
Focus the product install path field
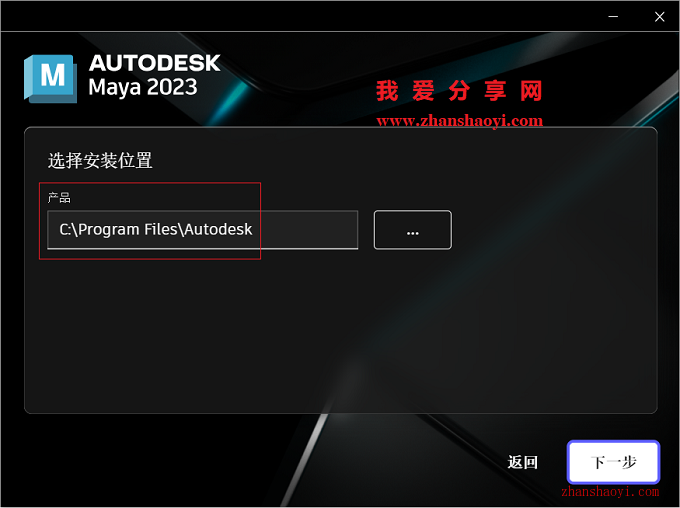[203, 230]
